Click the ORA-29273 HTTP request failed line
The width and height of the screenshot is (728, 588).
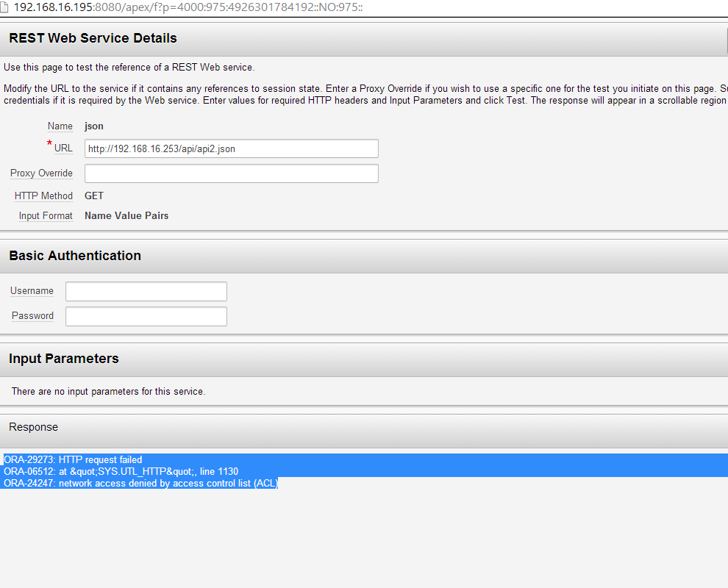pyautogui.click(x=73, y=460)
